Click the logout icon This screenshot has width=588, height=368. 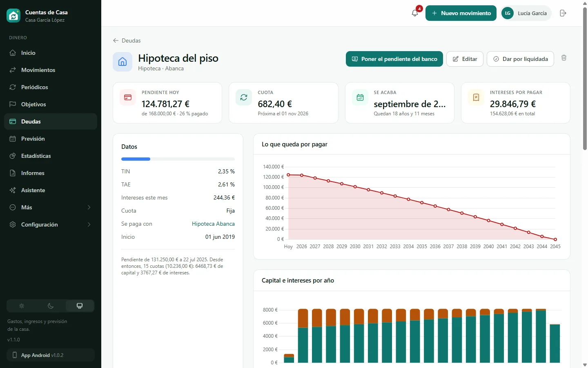(563, 13)
